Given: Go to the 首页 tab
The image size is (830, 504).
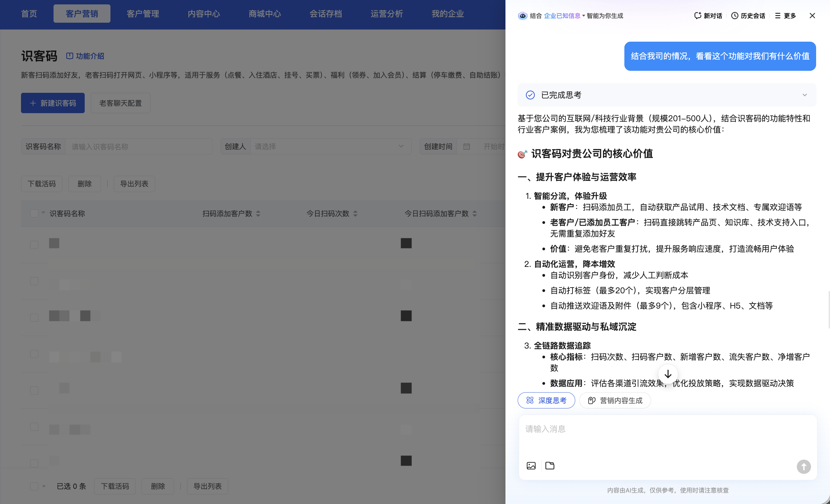Looking at the screenshot, I should pos(29,14).
